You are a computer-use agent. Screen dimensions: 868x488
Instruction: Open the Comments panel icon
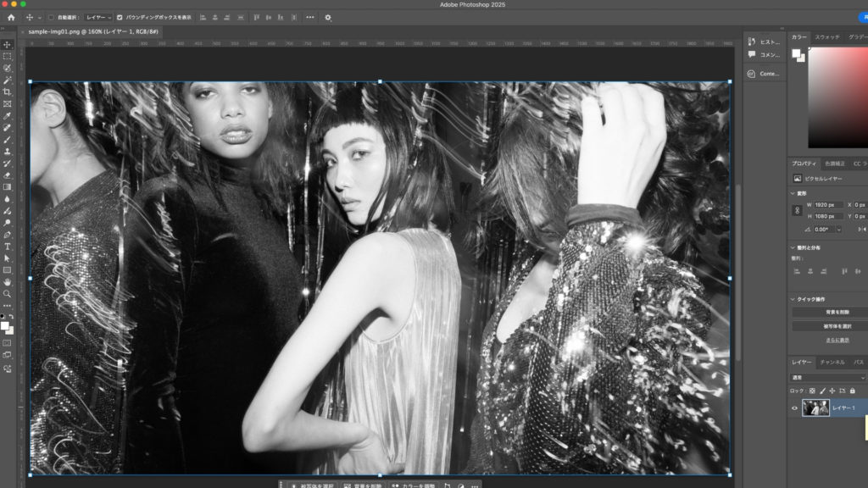[x=752, y=54]
